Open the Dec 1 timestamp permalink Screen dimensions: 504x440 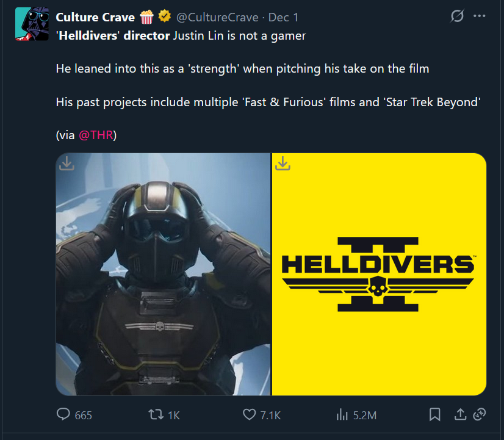click(x=283, y=18)
